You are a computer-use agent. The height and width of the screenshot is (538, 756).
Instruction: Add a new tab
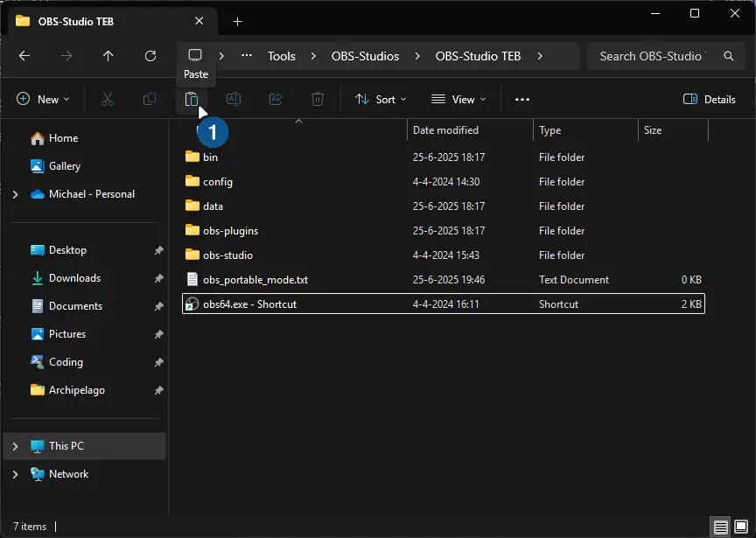click(x=237, y=21)
